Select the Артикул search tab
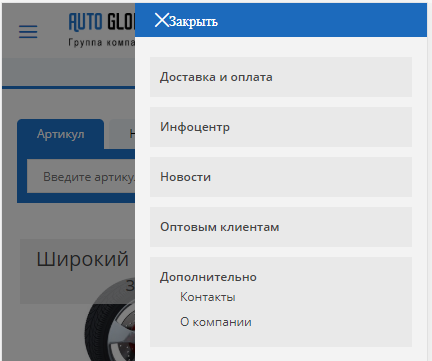The image size is (432, 361). [x=60, y=134]
